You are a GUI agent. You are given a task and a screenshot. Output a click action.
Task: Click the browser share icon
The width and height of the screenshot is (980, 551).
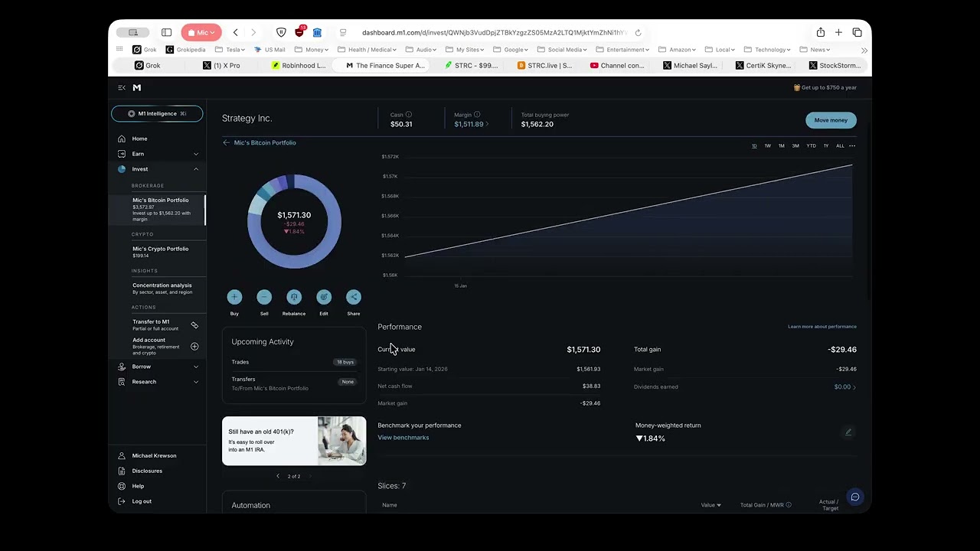point(821,32)
